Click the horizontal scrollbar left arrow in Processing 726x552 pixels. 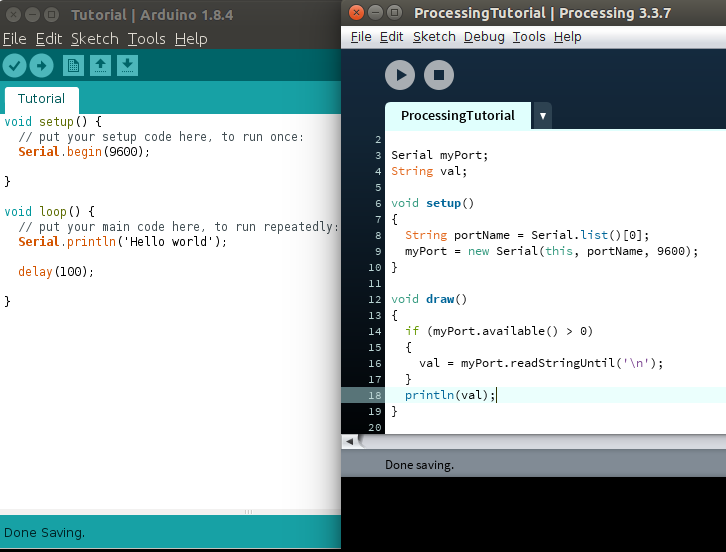[350, 442]
